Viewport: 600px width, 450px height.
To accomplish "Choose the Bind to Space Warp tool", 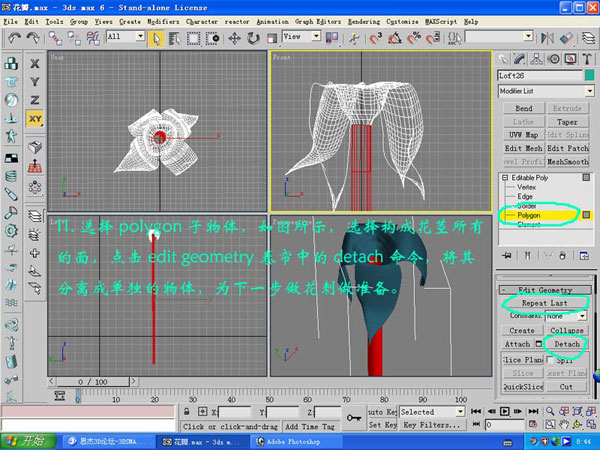I will [93, 38].
